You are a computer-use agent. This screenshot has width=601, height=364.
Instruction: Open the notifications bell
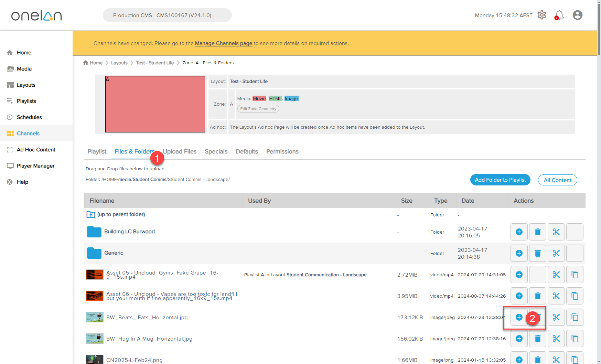[x=559, y=15]
